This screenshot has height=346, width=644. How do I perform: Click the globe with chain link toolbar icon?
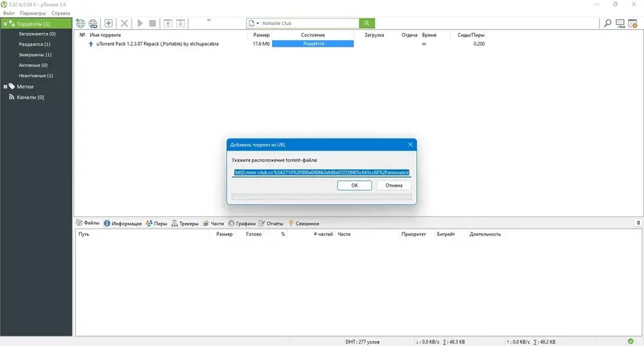[93, 23]
